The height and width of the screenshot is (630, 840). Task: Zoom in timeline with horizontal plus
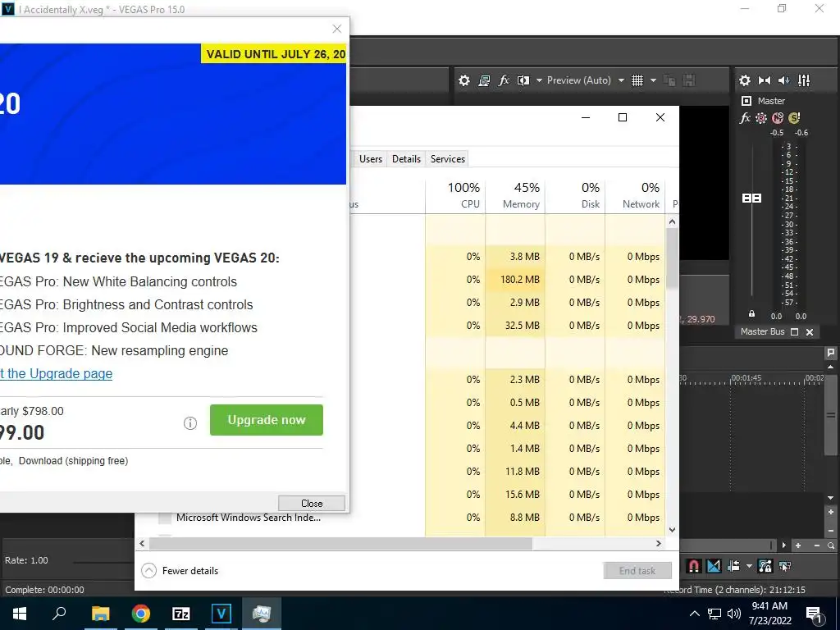pos(798,546)
